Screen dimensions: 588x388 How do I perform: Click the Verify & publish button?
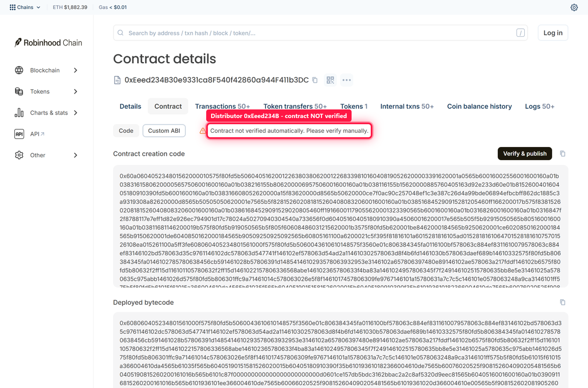click(525, 153)
